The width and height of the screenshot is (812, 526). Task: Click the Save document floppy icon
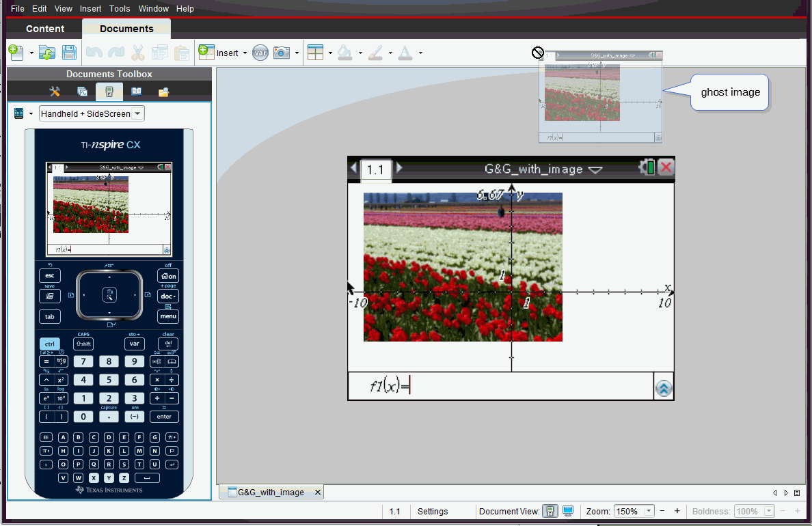tap(69, 53)
